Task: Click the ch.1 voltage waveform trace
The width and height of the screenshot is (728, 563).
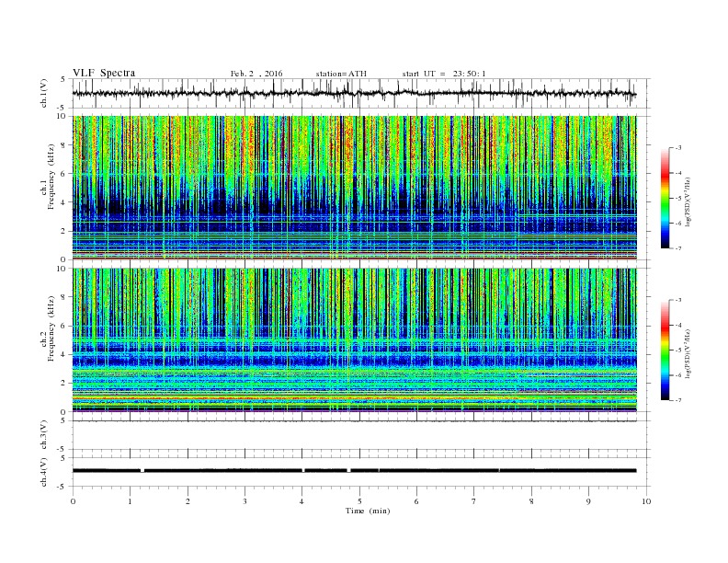Action: click(x=354, y=93)
